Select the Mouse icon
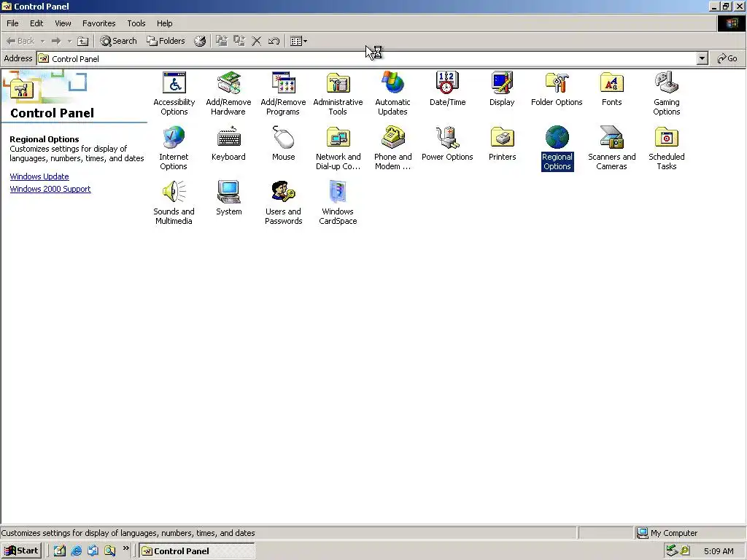The width and height of the screenshot is (747, 560). pos(284,144)
